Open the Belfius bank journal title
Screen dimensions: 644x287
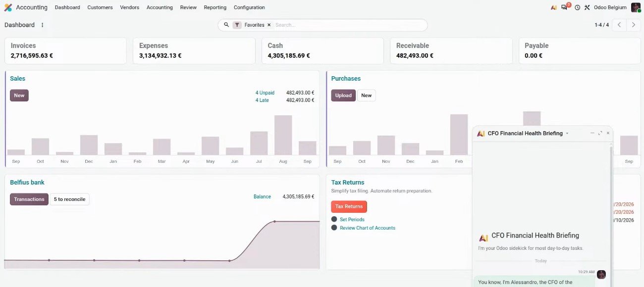27,183
